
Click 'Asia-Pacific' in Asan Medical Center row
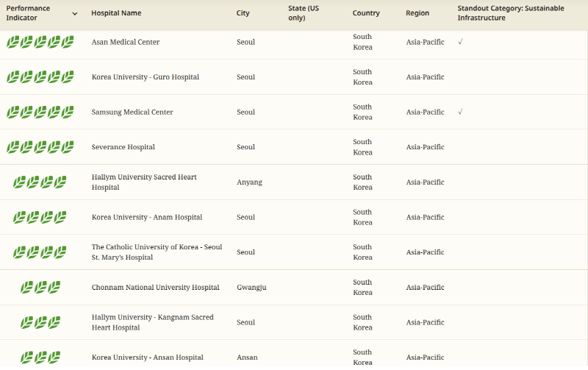(x=426, y=42)
